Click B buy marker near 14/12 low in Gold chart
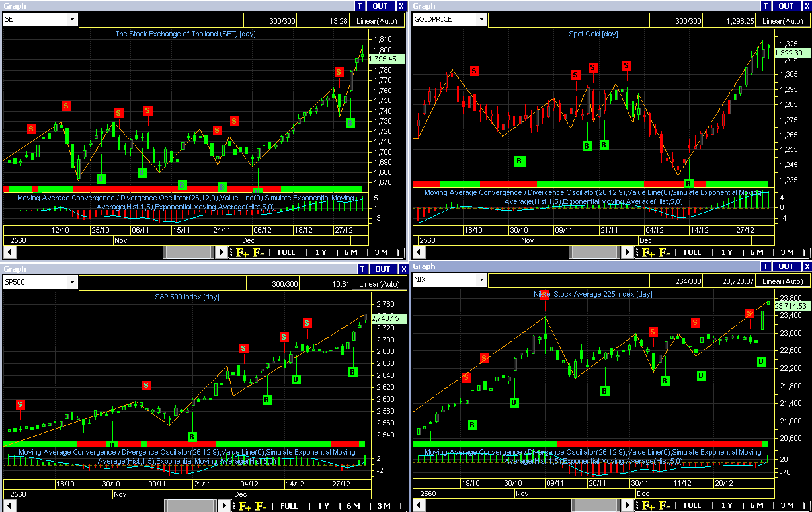Viewport: 812px width, 512px height. [689, 183]
